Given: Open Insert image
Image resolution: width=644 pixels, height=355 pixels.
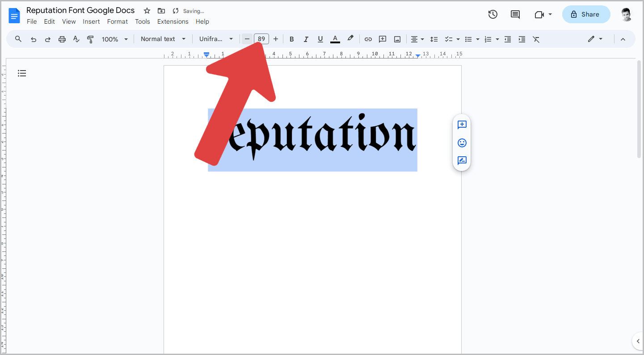Looking at the screenshot, I should coord(397,39).
